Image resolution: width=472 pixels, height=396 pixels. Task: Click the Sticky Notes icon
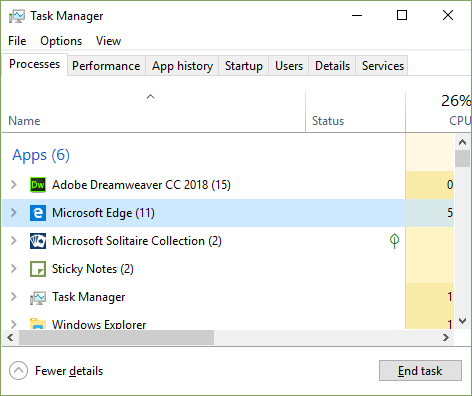(x=38, y=269)
